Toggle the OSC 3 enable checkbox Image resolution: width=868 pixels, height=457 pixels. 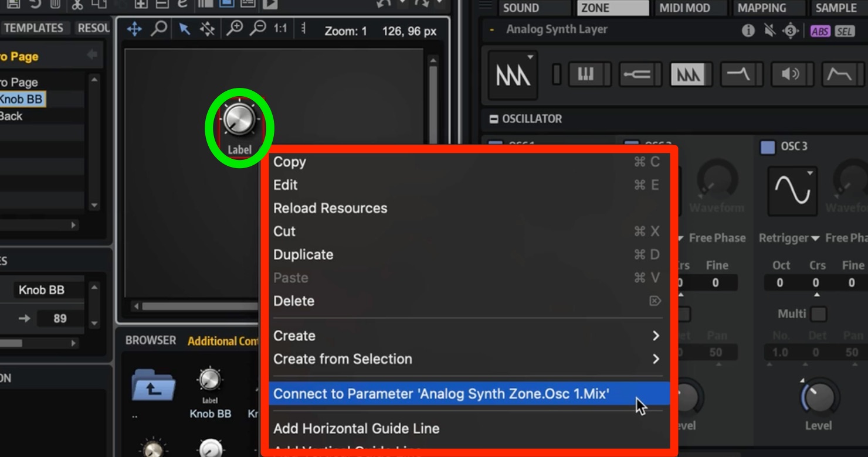(768, 146)
